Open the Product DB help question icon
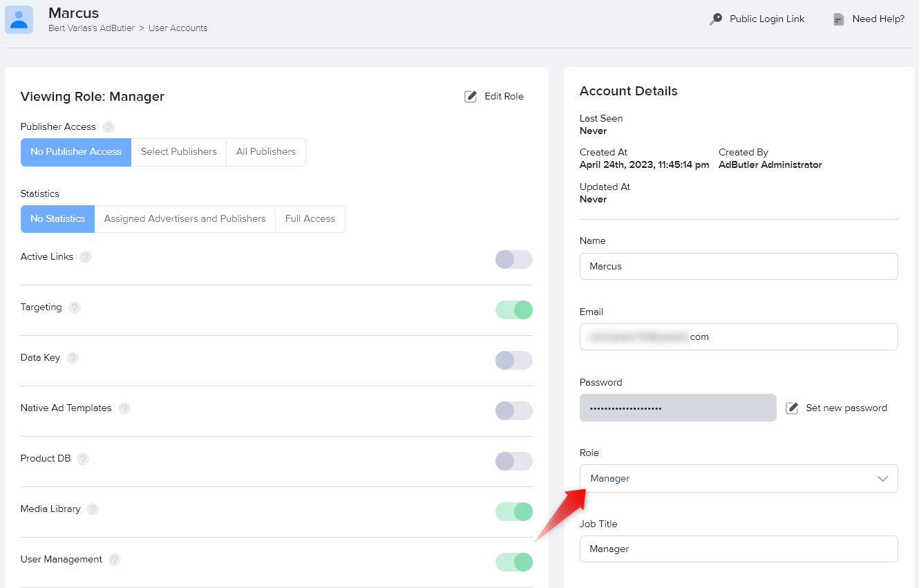Screen dimensions: 919x588 click(x=83, y=459)
